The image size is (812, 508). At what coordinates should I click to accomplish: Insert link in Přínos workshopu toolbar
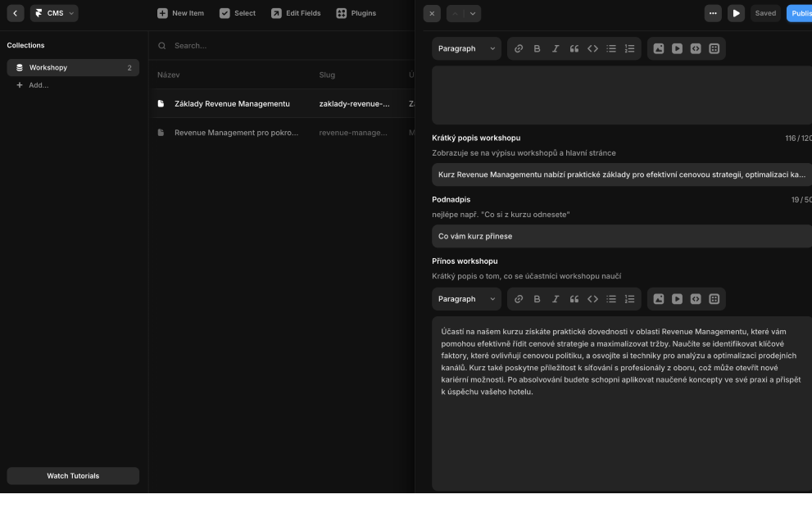[519, 299]
